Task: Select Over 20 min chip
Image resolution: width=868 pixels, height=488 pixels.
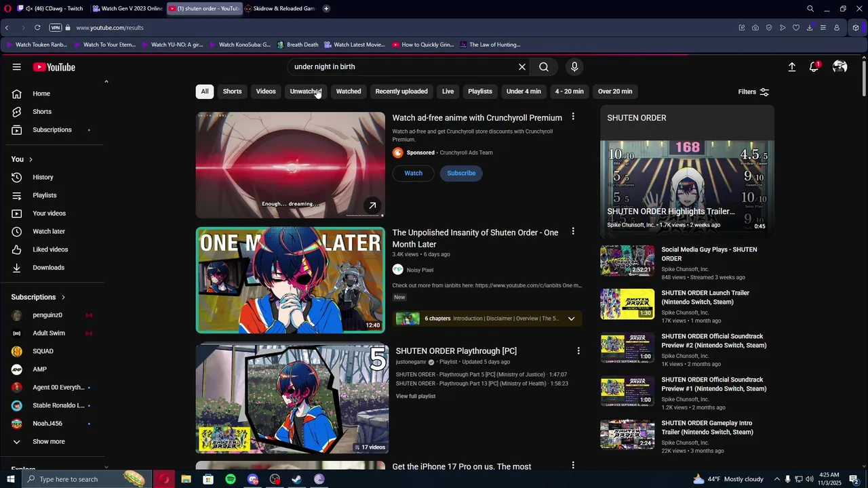Action: pyautogui.click(x=615, y=91)
